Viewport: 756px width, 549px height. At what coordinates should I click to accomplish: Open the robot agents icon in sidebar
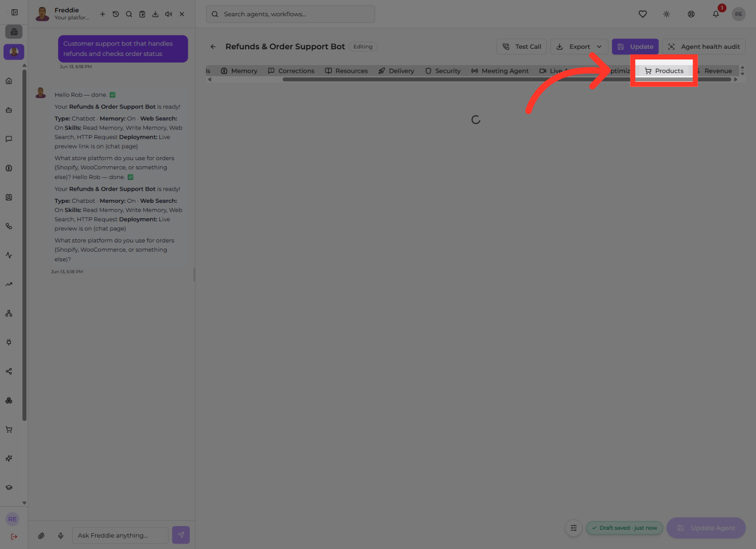click(9, 110)
